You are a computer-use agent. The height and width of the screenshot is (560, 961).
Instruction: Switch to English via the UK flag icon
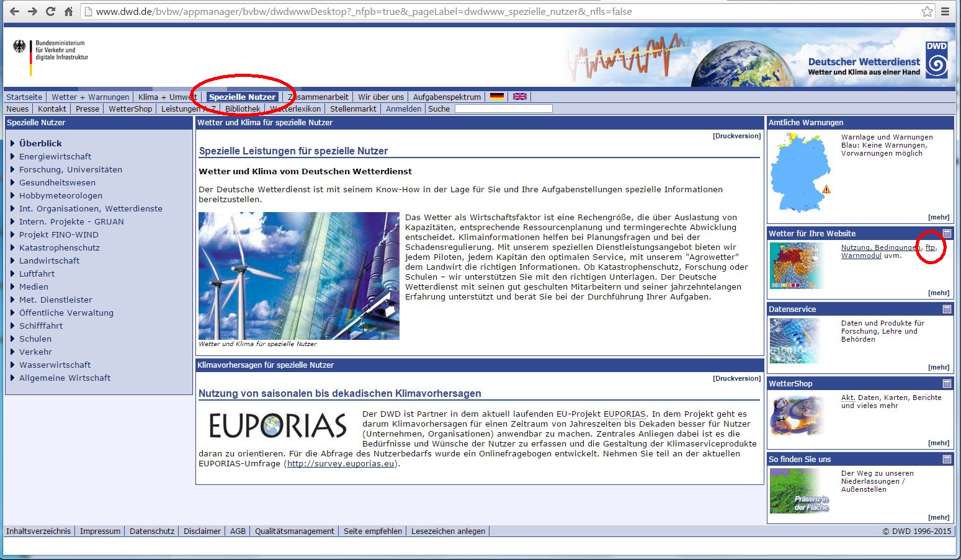(519, 97)
